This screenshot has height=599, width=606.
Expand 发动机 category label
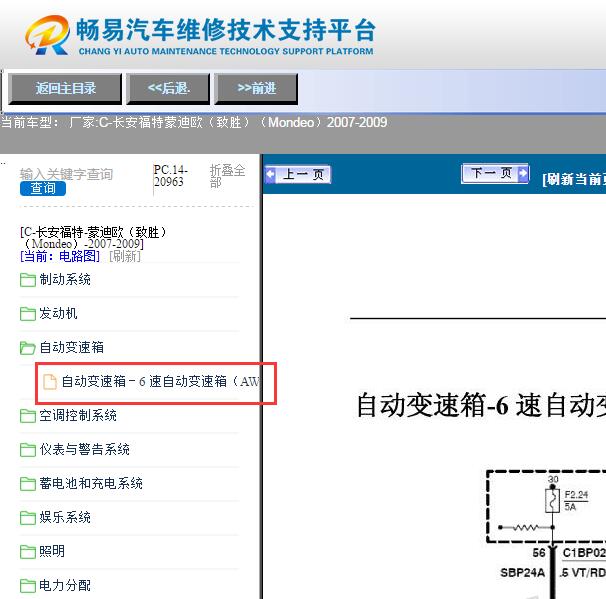(58, 313)
